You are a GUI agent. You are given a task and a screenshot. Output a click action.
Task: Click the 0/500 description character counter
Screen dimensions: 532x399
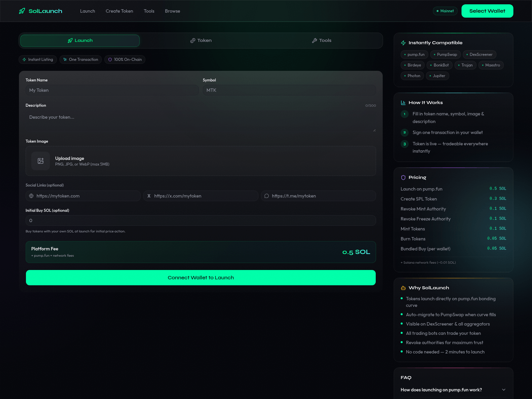[x=371, y=106]
